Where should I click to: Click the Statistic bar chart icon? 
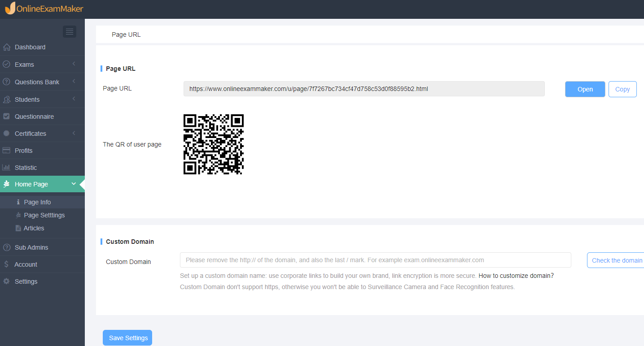(6, 168)
